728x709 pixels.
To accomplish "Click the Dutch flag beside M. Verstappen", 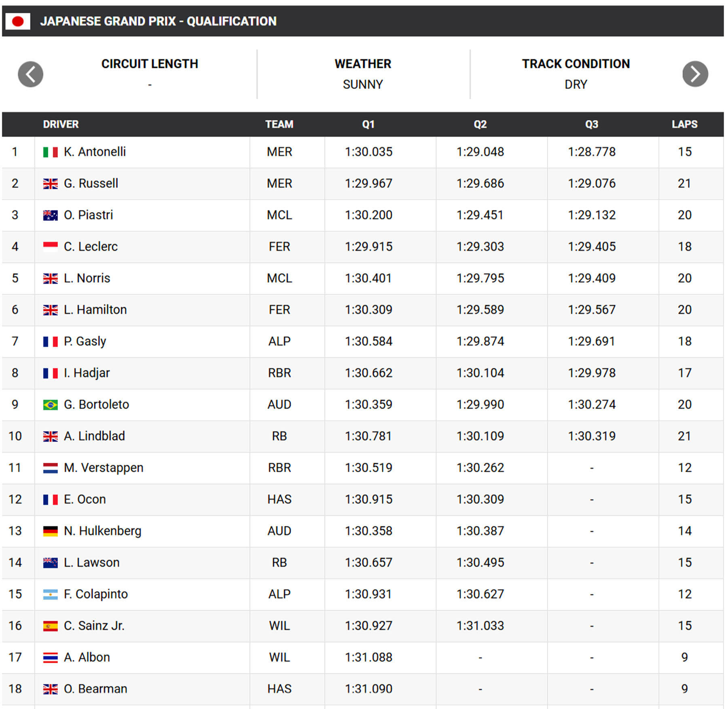I will [50, 468].
